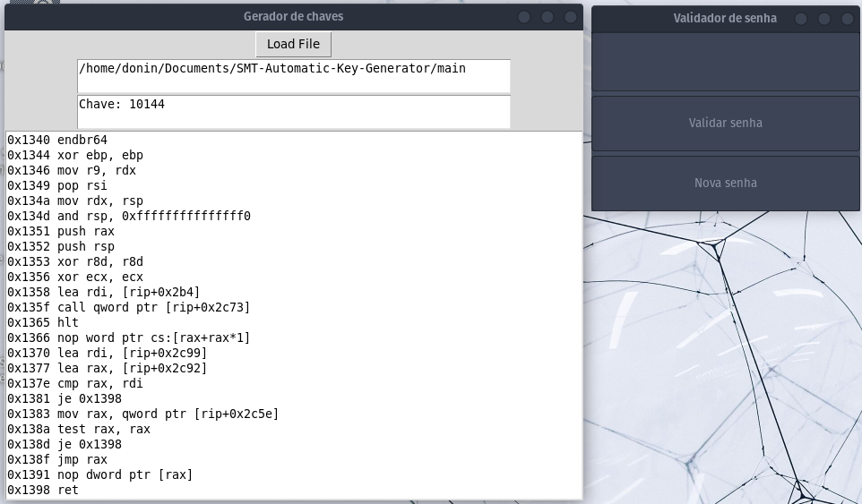Click the Load File button
This screenshot has width=862, height=504.
pyautogui.click(x=293, y=44)
